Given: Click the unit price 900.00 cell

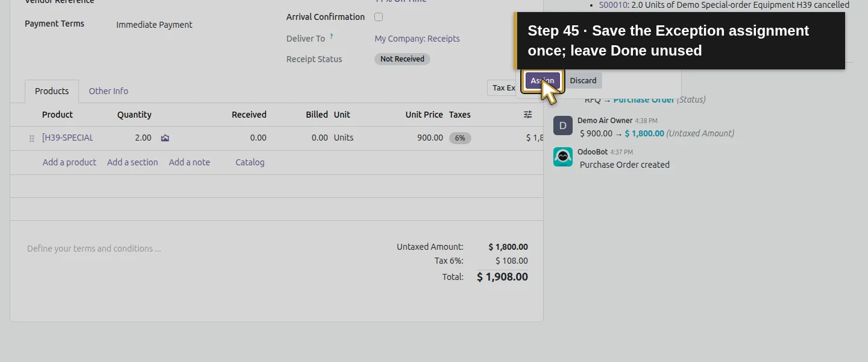Looking at the screenshot, I should 430,138.
